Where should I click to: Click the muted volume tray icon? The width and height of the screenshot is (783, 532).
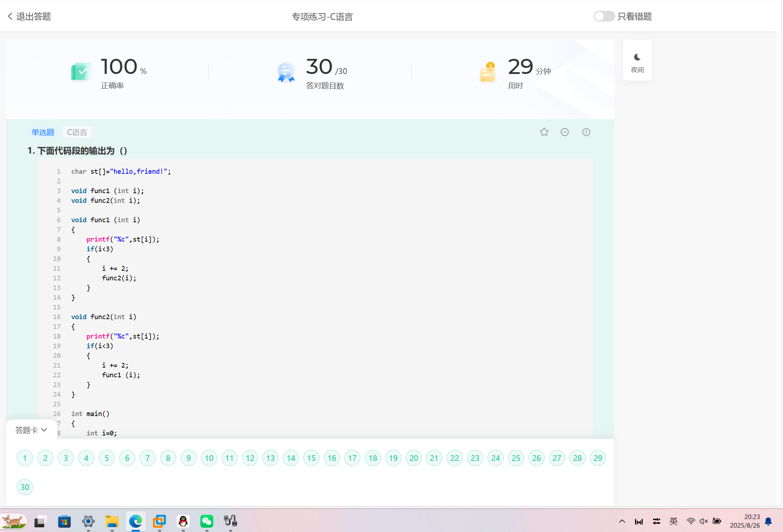pyautogui.click(x=704, y=521)
